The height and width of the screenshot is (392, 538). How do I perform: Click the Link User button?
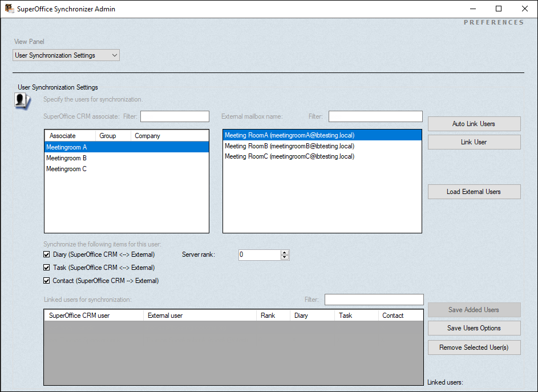coord(474,142)
